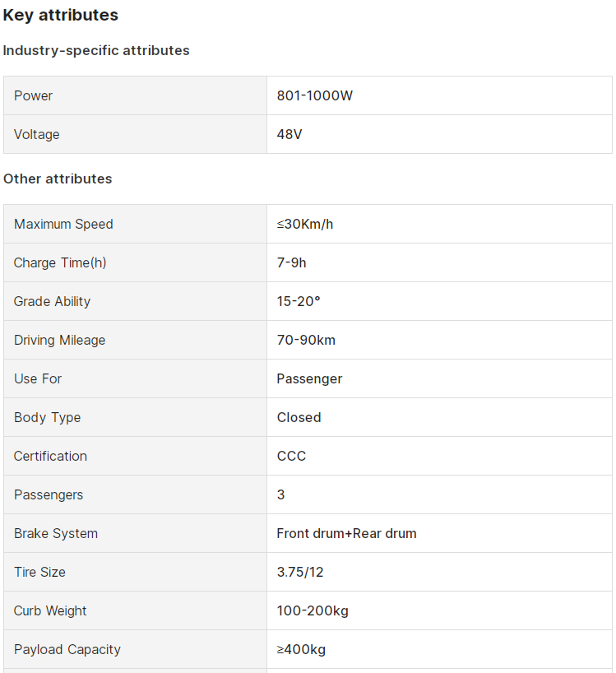Select the Payload Capacity value ≥400kg
This screenshot has height=673, width=616.
301,649
